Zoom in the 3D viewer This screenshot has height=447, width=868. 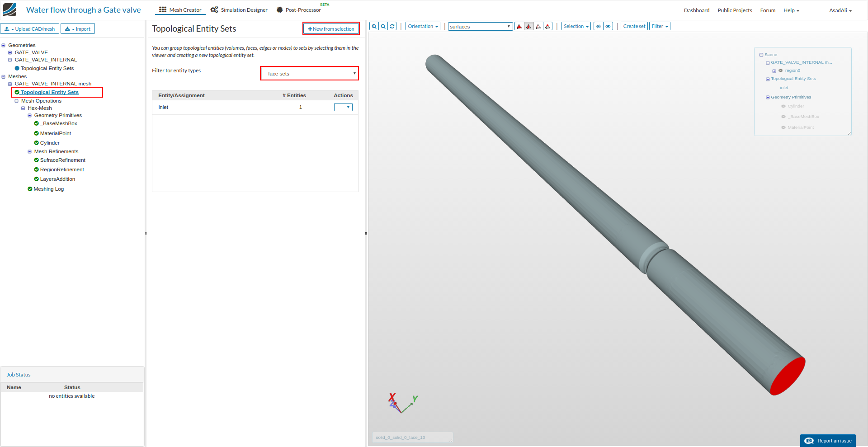pyautogui.click(x=374, y=26)
